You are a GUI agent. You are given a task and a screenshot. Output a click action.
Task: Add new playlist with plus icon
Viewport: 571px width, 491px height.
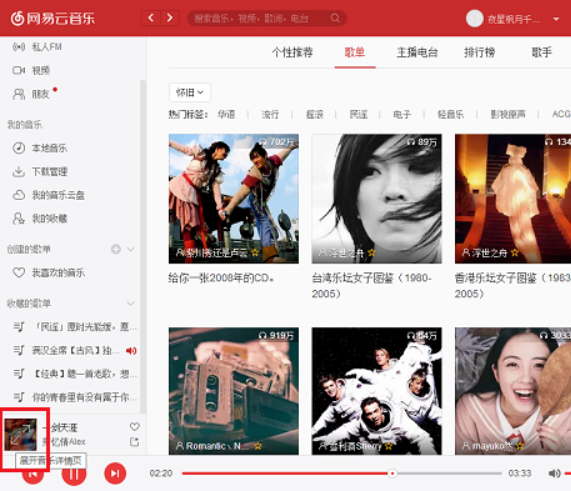pyautogui.click(x=116, y=249)
